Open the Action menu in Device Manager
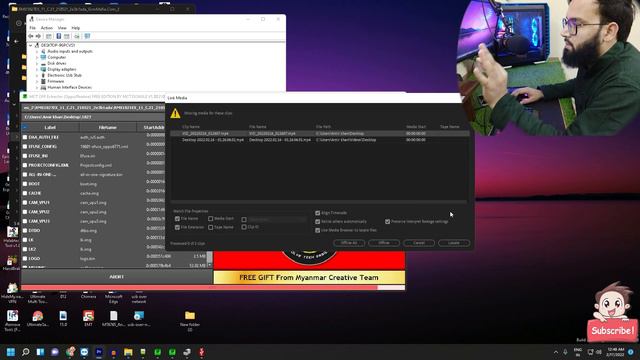The image size is (640, 360). coord(47,28)
